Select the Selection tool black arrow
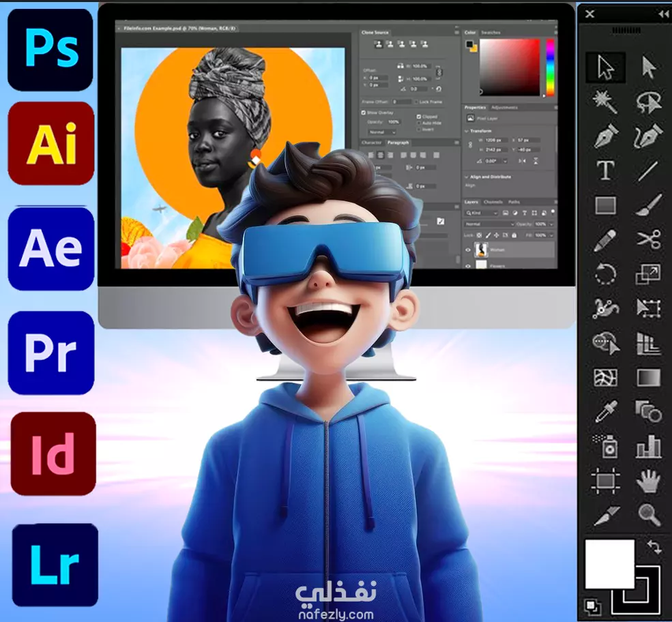The width and height of the screenshot is (672, 622). 605,67
